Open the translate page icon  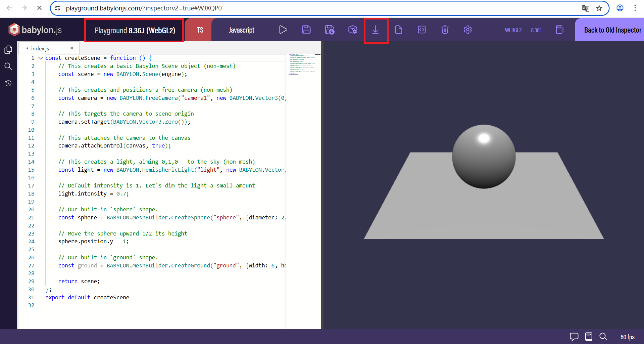[x=586, y=8]
